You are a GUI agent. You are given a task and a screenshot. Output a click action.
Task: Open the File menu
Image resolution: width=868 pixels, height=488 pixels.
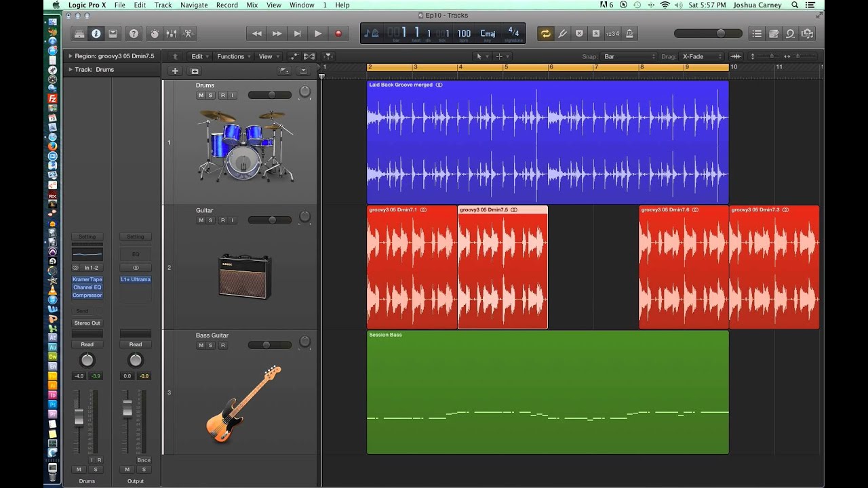click(x=120, y=5)
